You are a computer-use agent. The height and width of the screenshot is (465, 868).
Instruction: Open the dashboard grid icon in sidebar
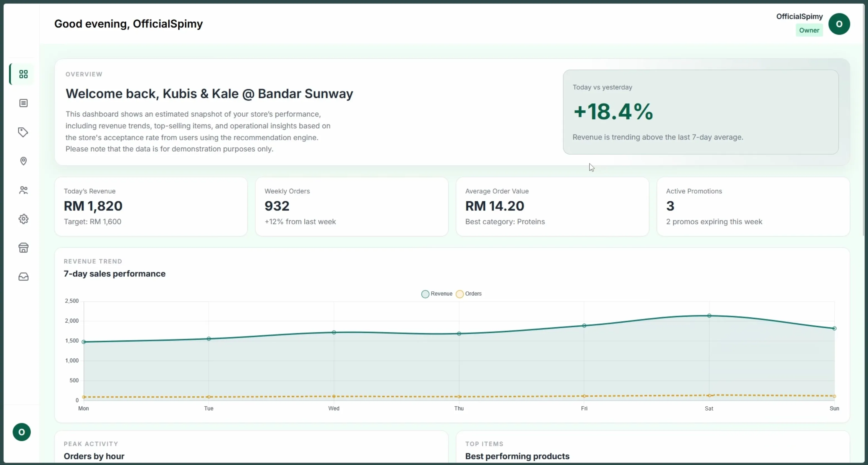[23, 74]
